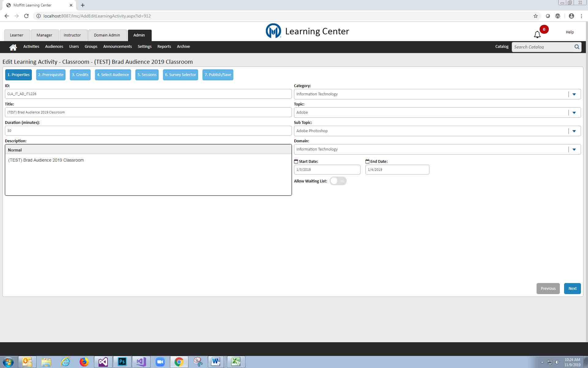The image size is (588, 368).
Task: Click the home icon in navigation bar
Action: (13, 47)
